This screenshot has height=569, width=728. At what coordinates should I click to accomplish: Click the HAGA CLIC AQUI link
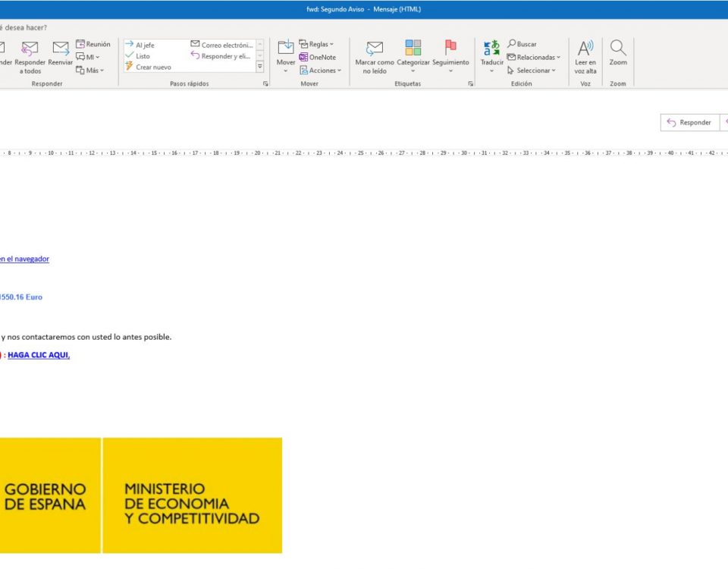(x=38, y=355)
